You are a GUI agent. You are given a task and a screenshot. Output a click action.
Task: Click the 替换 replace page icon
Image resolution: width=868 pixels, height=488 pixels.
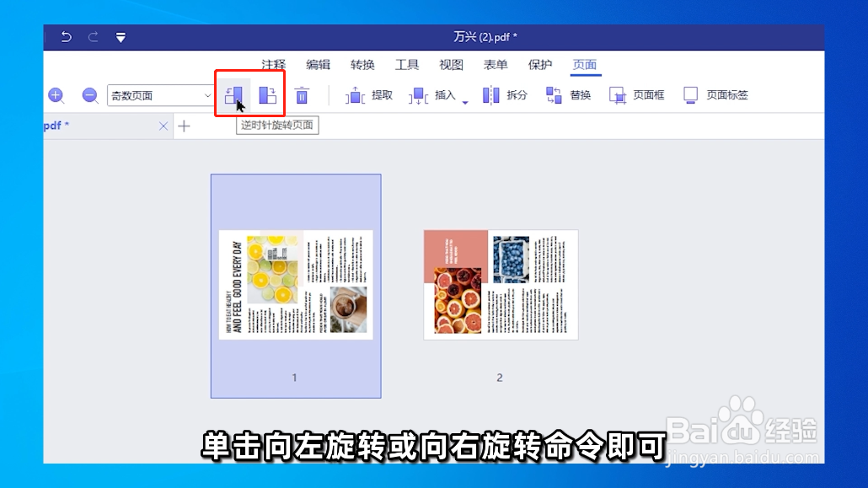[x=555, y=95]
